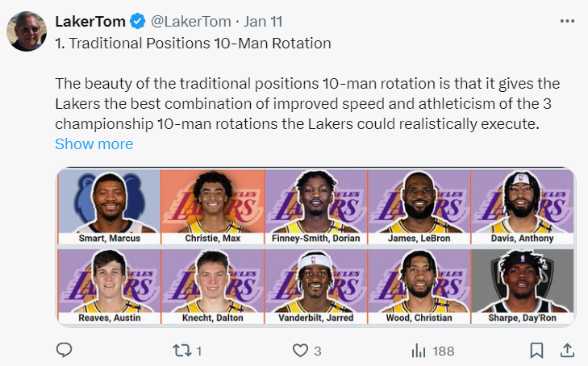Click Dalton Knecht's player card
The width and height of the screenshot is (588, 366).
212,286
